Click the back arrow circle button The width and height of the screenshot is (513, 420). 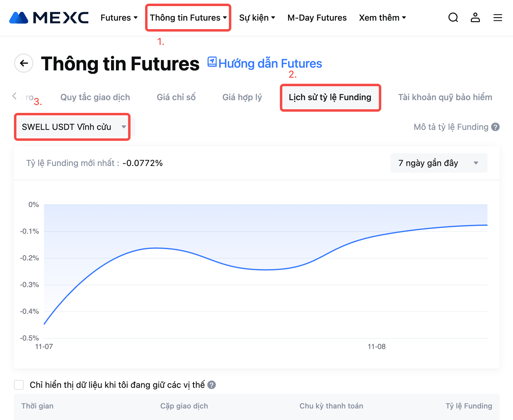pos(24,63)
